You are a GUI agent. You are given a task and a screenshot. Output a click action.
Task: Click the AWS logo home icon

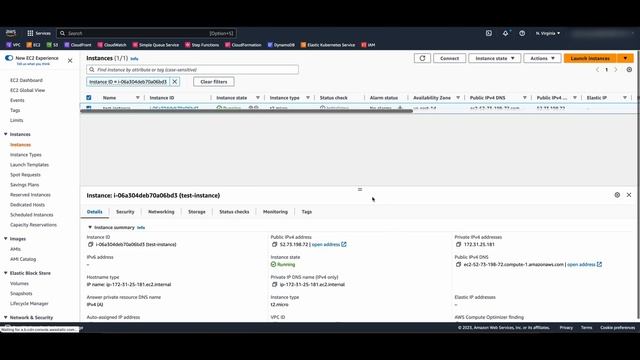point(11,33)
